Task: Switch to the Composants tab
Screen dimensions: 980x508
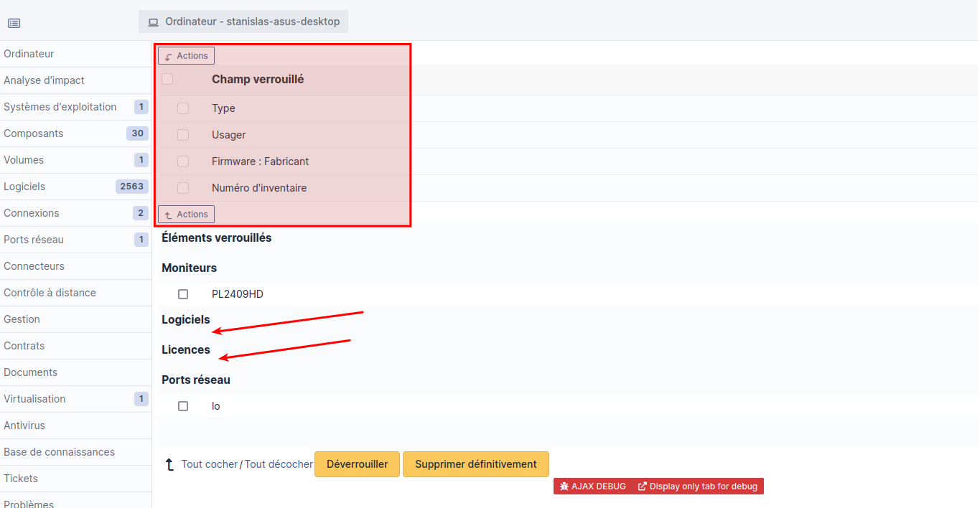Action: click(75, 133)
